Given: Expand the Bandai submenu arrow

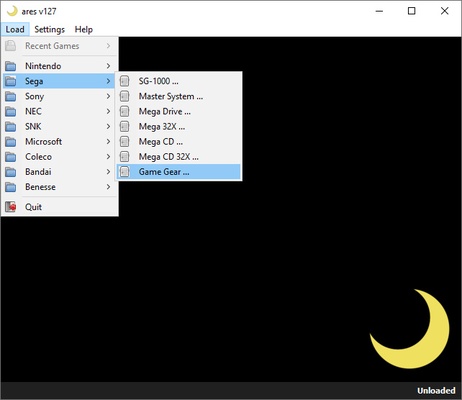Looking at the screenshot, I should tap(108, 172).
